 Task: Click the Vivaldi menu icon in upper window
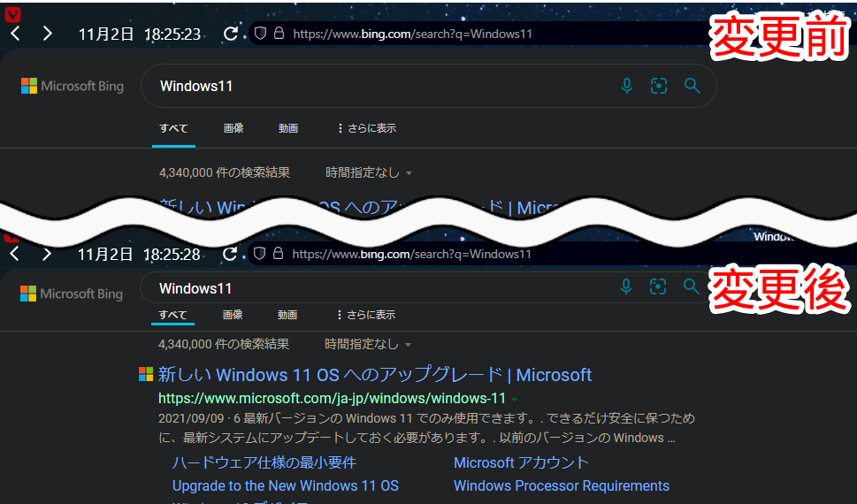click(12, 14)
